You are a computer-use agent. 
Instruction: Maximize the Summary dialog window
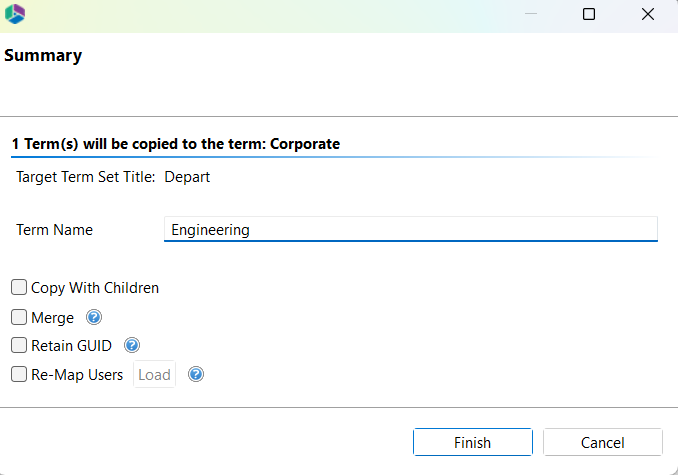coord(589,15)
